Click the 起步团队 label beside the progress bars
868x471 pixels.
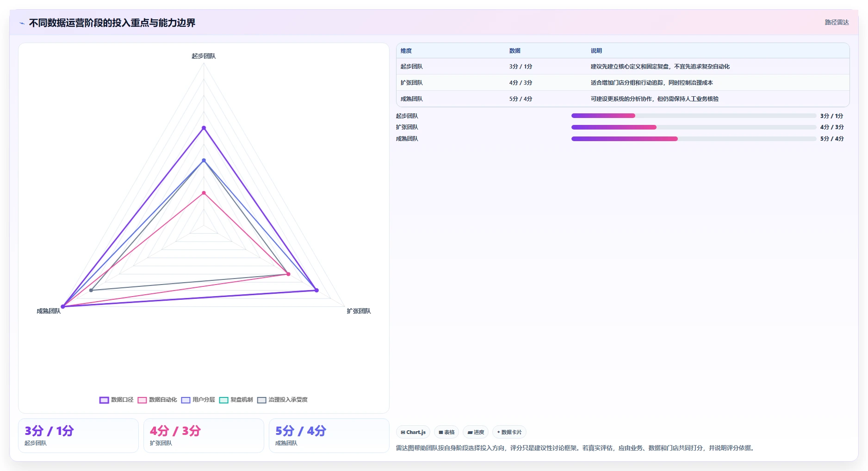[x=407, y=116]
